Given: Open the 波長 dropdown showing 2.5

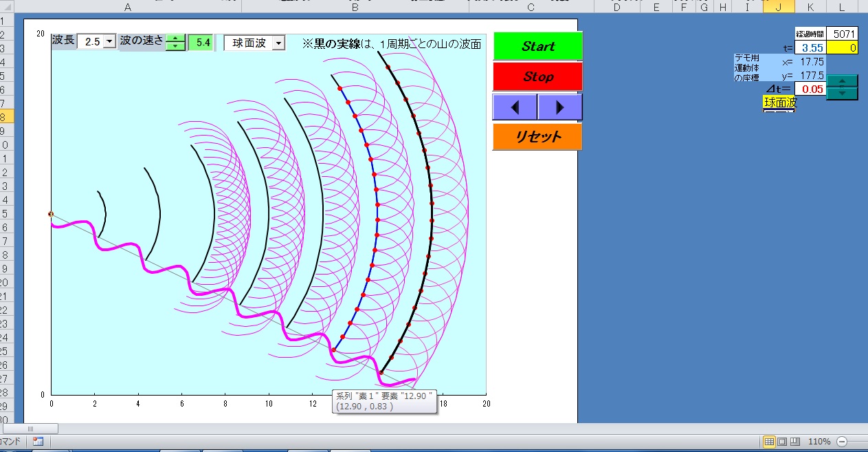Looking at the screenshot, I should click(109, 42).
